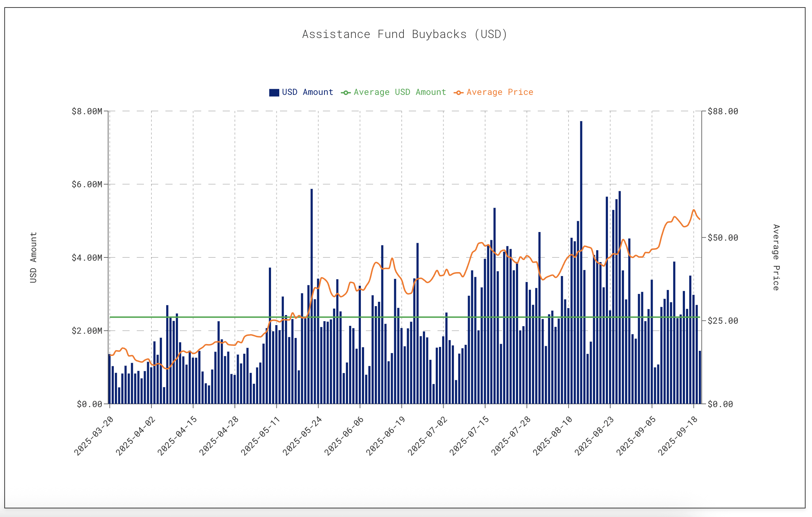This screenshot has height=517, width=812.
Task: Click the $88.00 right axis tick label
Action: (x=722, y=111)
